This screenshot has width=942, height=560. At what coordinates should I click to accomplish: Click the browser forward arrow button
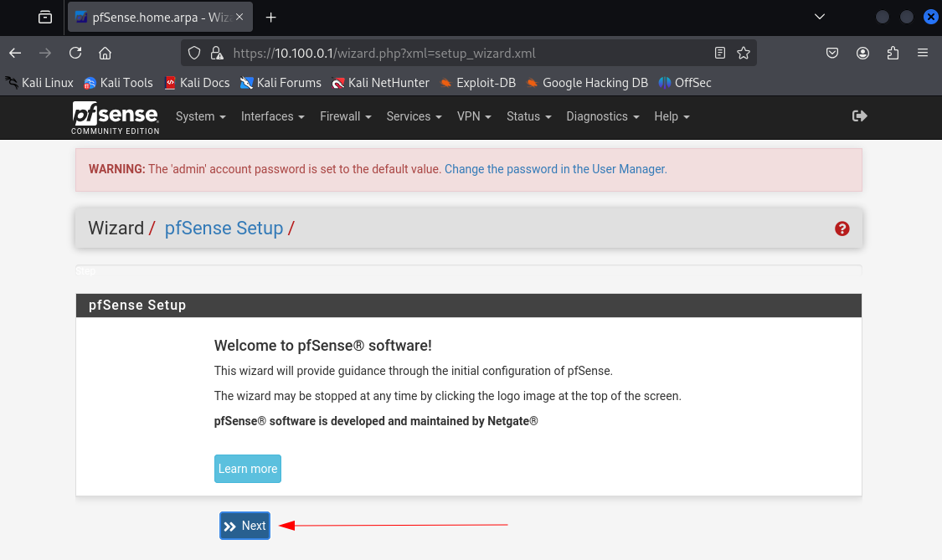45,53
